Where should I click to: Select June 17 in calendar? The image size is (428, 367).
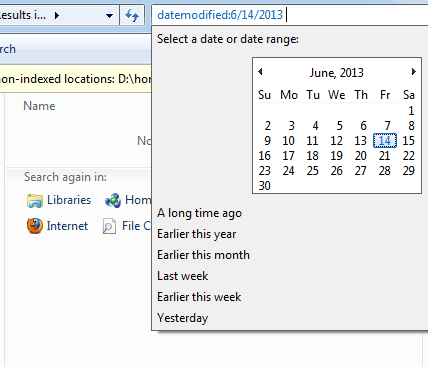tap(288, 156)
